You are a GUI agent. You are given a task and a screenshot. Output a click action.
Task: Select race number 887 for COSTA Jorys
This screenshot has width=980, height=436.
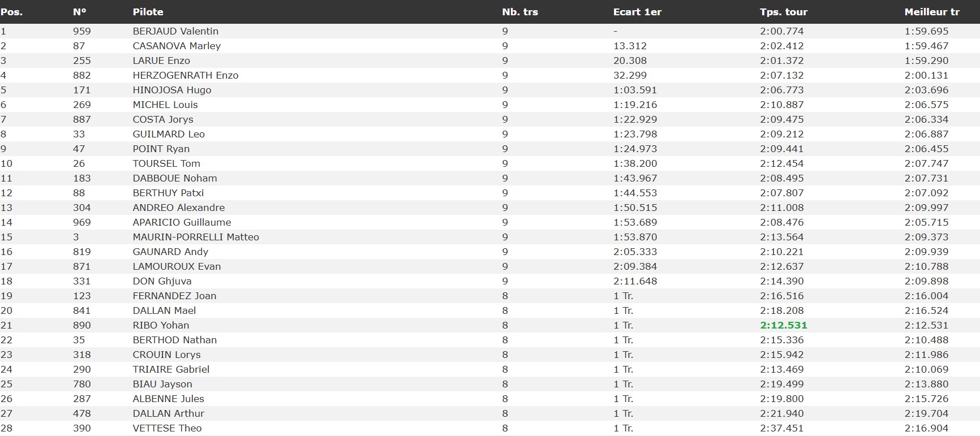pos(81,119)
